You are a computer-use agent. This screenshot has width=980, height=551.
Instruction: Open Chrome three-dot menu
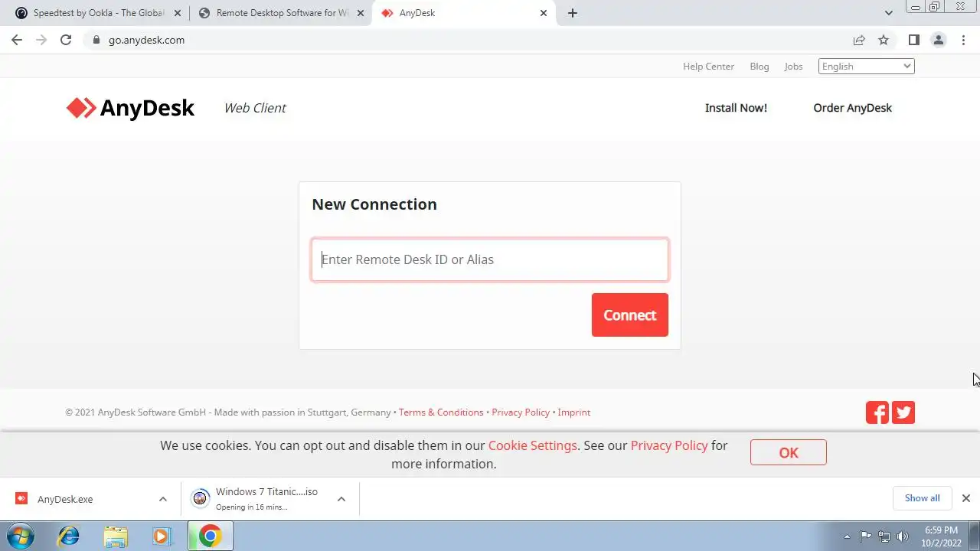(963, 40)
